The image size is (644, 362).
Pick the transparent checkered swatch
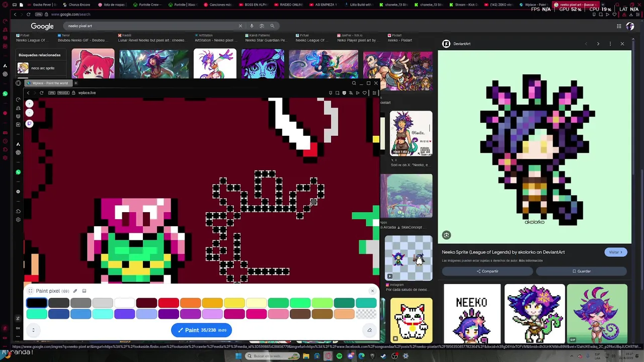click(x=366, y=314)
